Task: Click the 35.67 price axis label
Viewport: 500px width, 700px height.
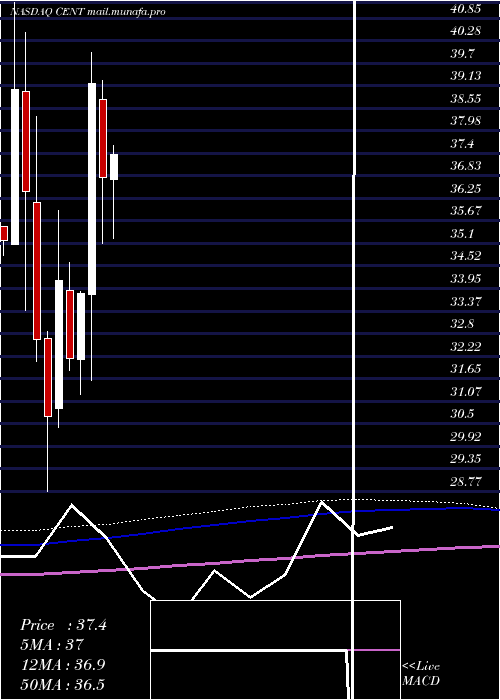Action: (466, 211)
